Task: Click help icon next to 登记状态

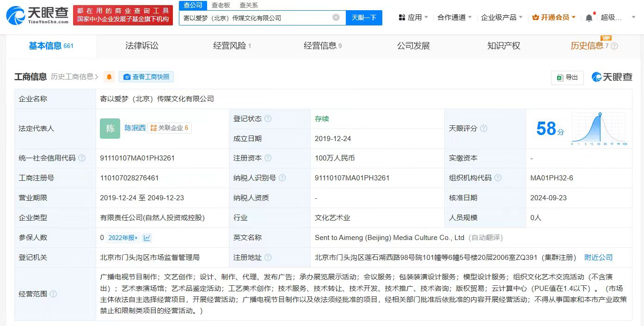Action: click(x=268, y=119)
